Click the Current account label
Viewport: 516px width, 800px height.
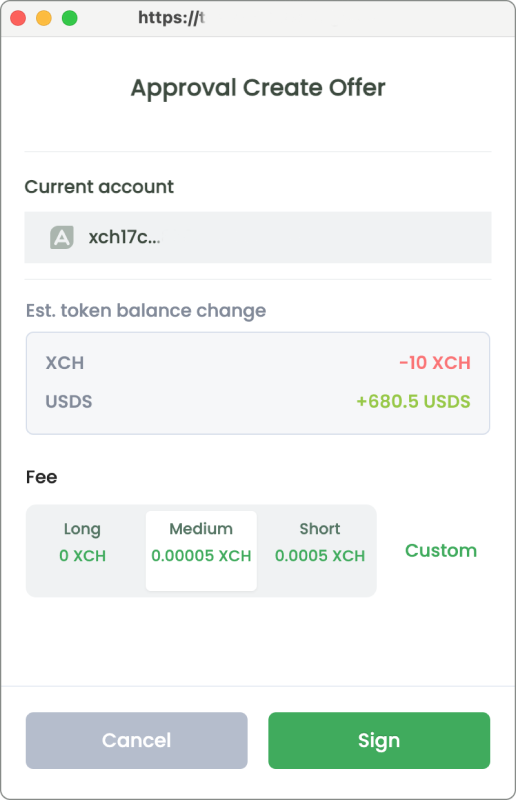click(99, 187)
